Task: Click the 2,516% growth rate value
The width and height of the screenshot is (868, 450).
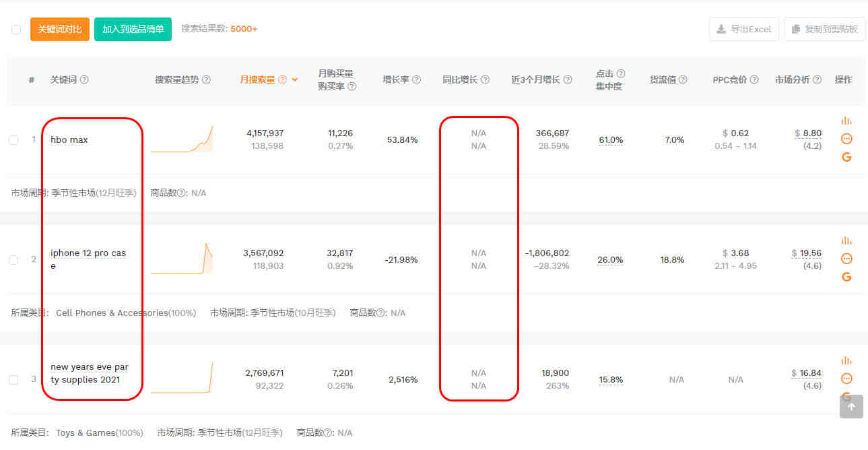Action: pyautogui.click(x=403, y=380)
